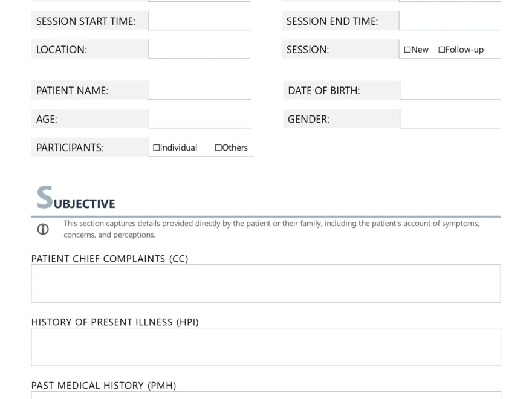
Task: Click the Session label beside checkboxes
Action: coord(308,50)
